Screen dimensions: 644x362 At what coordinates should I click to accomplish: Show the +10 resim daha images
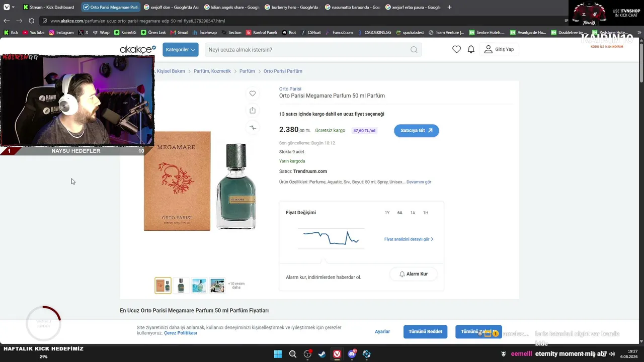[x=236, y=286]
